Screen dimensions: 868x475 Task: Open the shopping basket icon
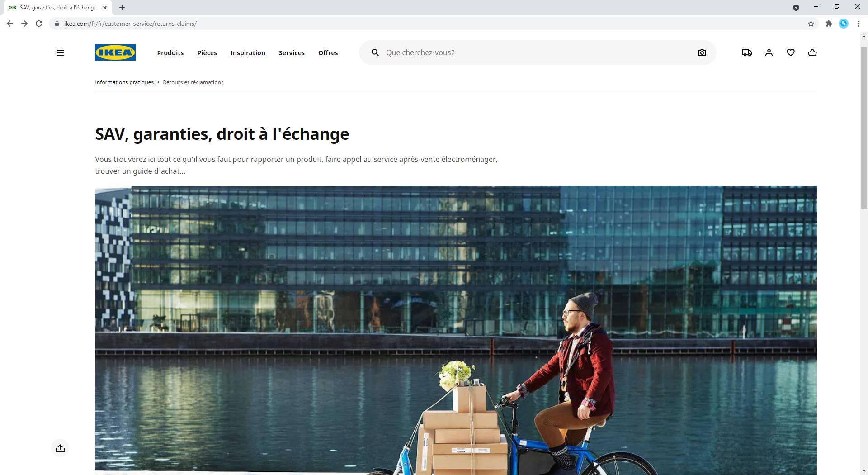tap(812, 52)
